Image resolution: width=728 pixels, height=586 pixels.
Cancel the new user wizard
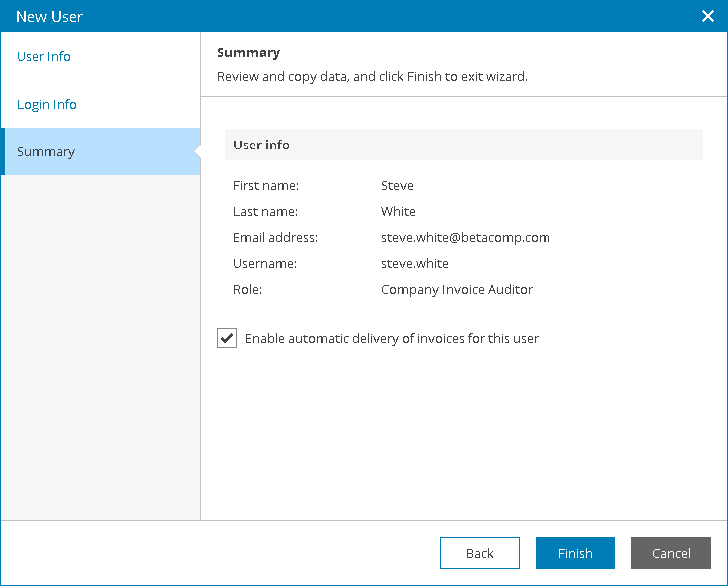[x=671, y=553]
